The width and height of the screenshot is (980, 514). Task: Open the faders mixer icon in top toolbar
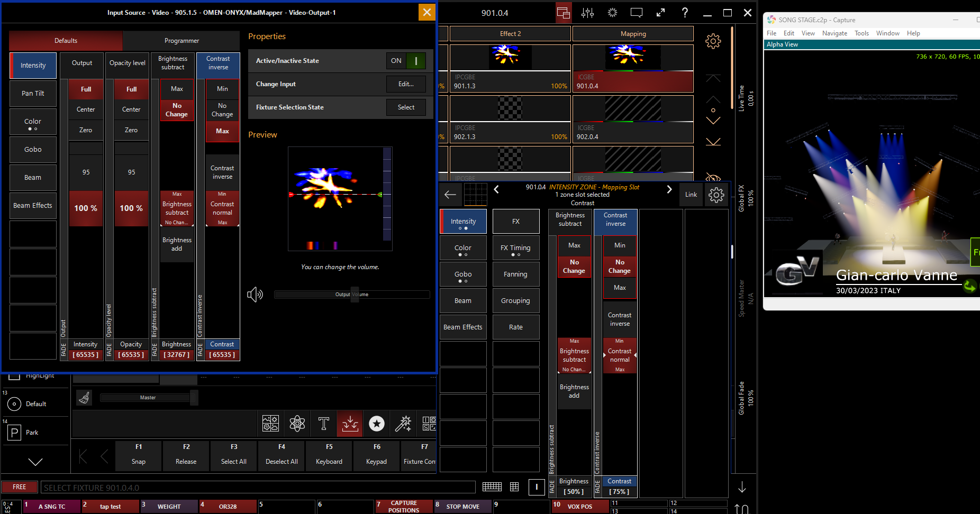point(587,13)
